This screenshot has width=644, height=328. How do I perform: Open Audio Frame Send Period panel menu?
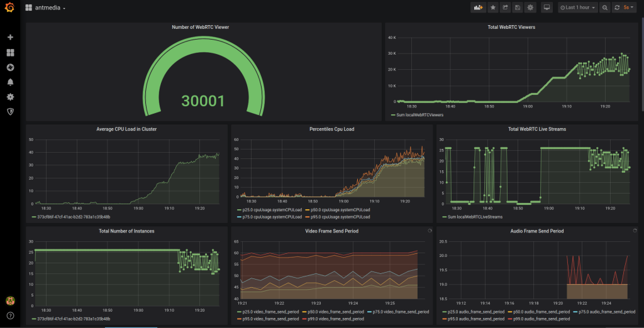(x=537, y=231)
